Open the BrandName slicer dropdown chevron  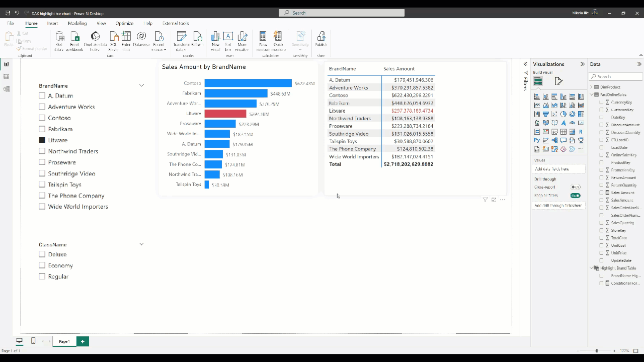[141, 85]
